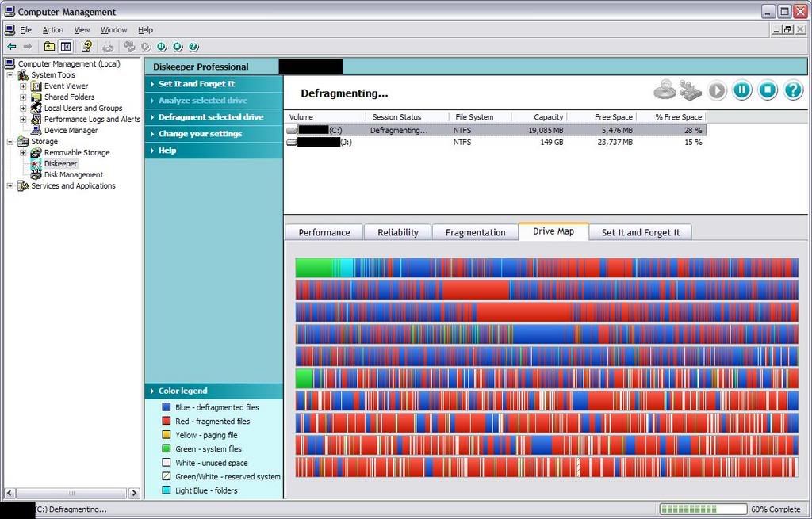Screen dimensions: 812x519
Task: Pause defragmentation with the large Pause button
Action: tap(742, 90)
